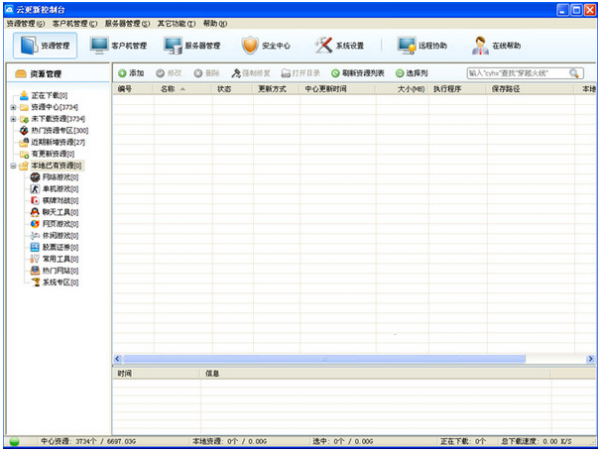Click the horizontal scrollbar left arrow

117,359
